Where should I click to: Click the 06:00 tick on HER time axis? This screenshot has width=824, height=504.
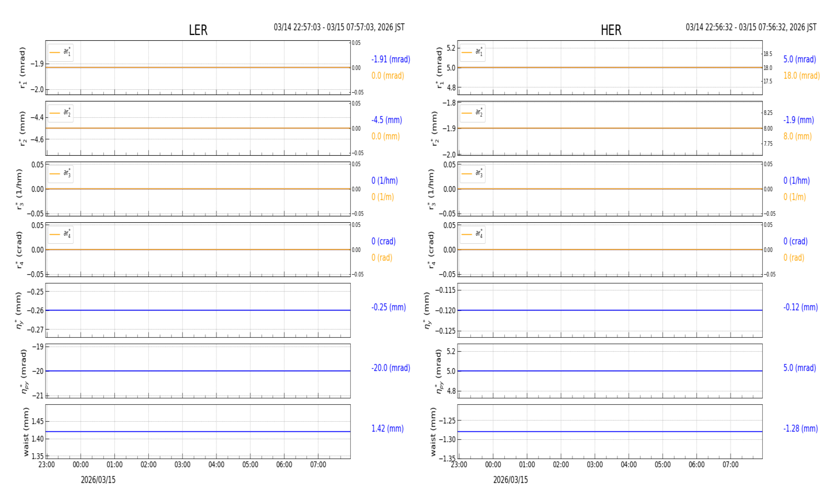tap(696, 465)
